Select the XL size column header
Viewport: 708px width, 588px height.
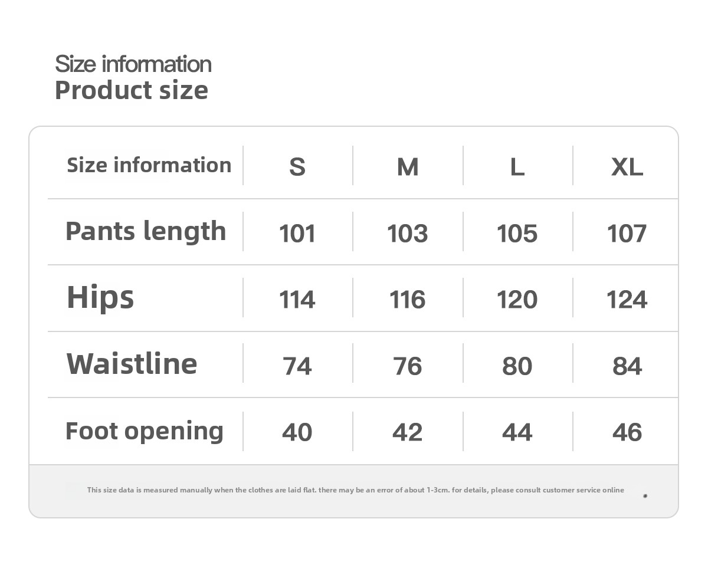coord(627,167)
